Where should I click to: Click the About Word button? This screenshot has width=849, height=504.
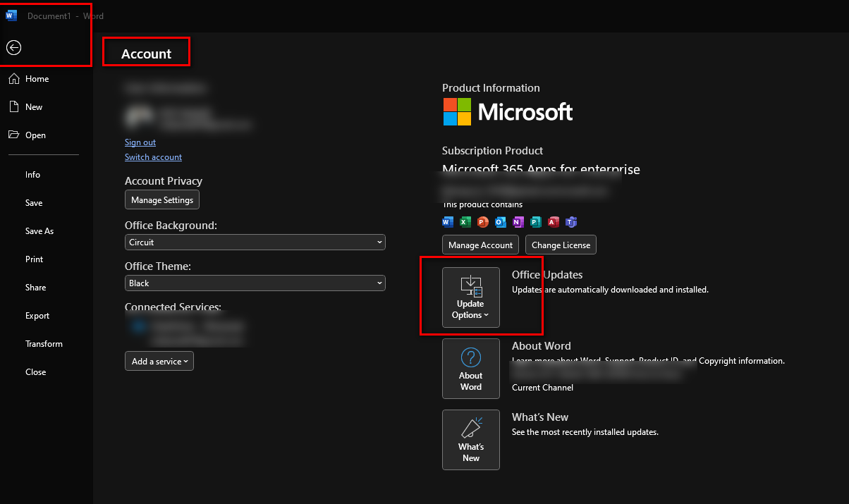point(471,369)
